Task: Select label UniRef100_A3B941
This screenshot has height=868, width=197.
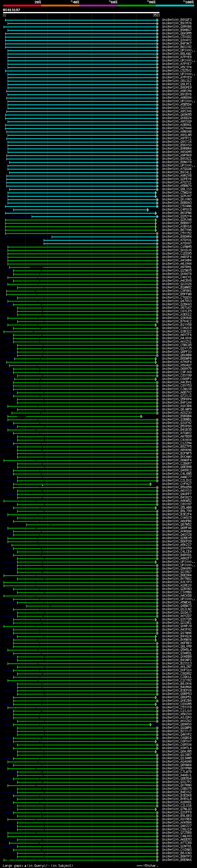Action: click(x=177, y=125)
